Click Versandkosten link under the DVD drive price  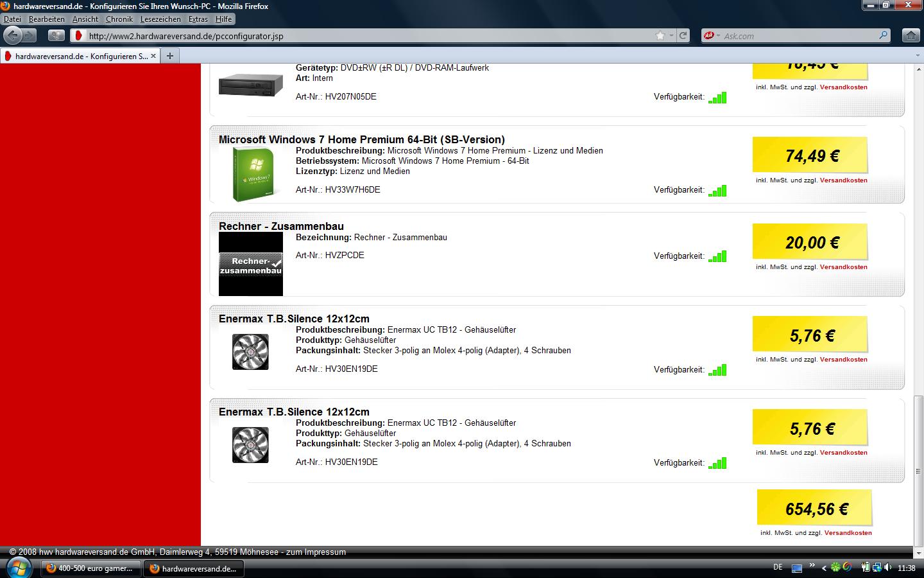[843, 87]
